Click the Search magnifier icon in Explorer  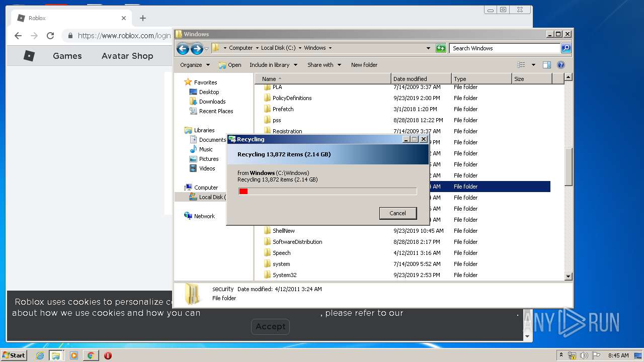(566, 48)
